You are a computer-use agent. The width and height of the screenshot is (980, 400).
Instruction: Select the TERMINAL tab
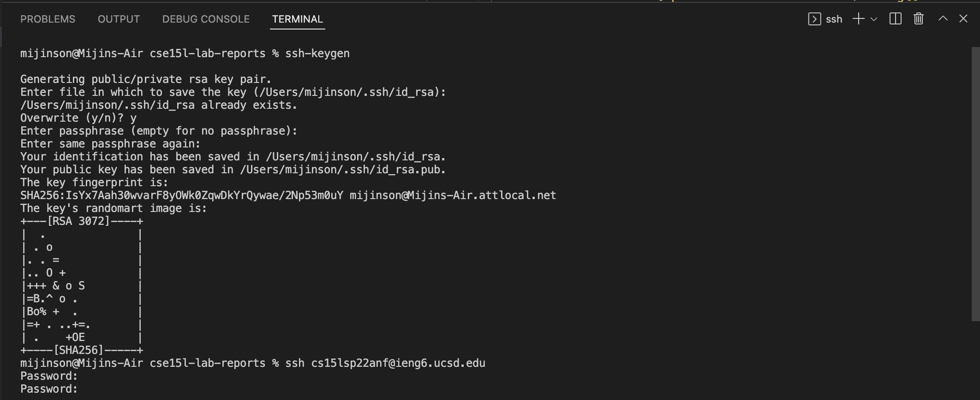(x=297, y=19)
